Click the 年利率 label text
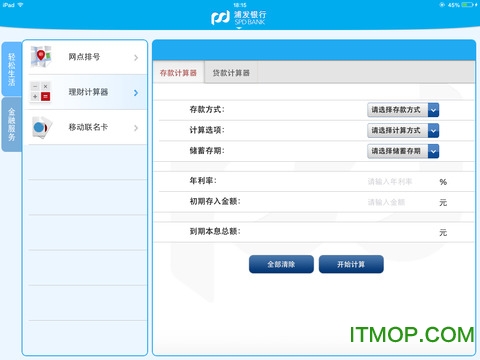Image resolution: width=480 pixels, height=360 pixels. pos(203,181)
